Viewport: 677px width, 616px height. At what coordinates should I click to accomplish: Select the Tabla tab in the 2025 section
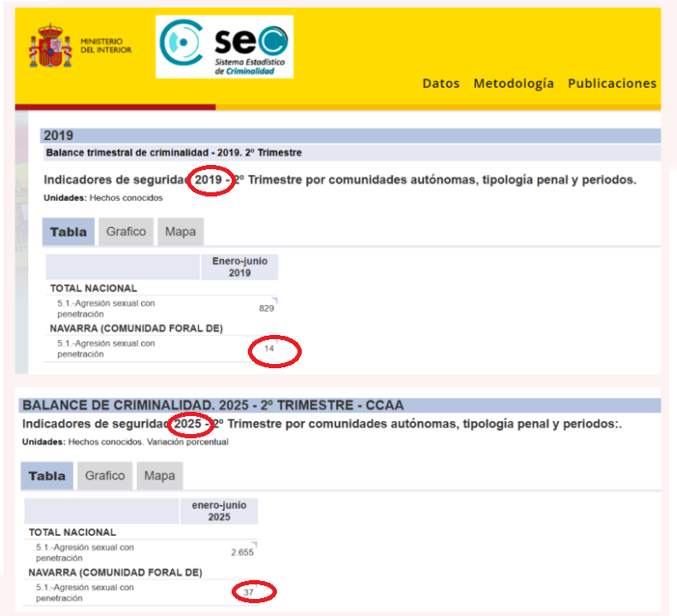click(x=47, y=476)
